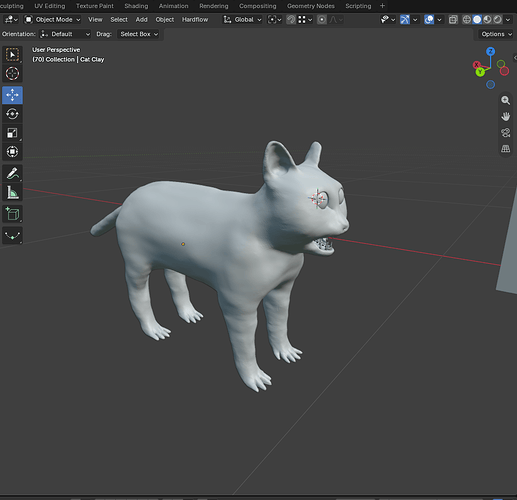Open the Object Mode dropdown
Screen dimensions: 517x500
click(52, 20)
